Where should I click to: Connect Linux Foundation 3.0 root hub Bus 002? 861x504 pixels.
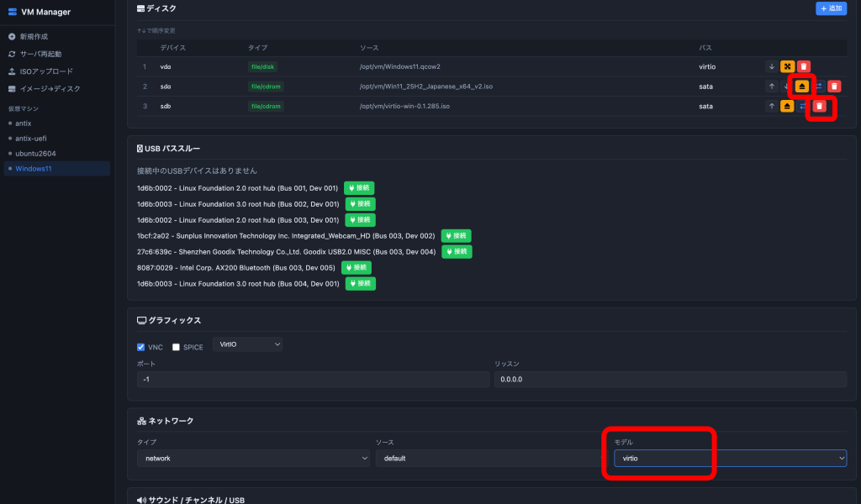(360, 204)
